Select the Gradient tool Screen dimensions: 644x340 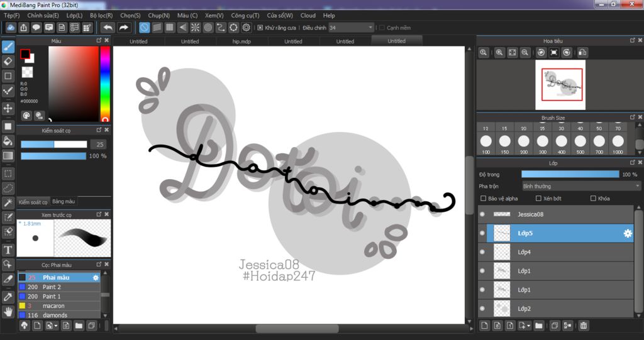point(8,156)
